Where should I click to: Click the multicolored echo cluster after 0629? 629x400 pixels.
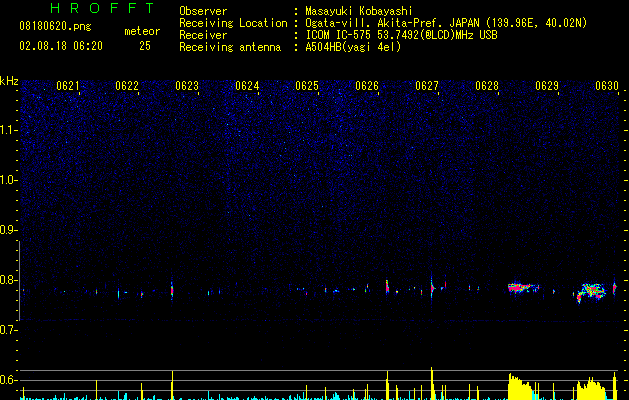591,292
